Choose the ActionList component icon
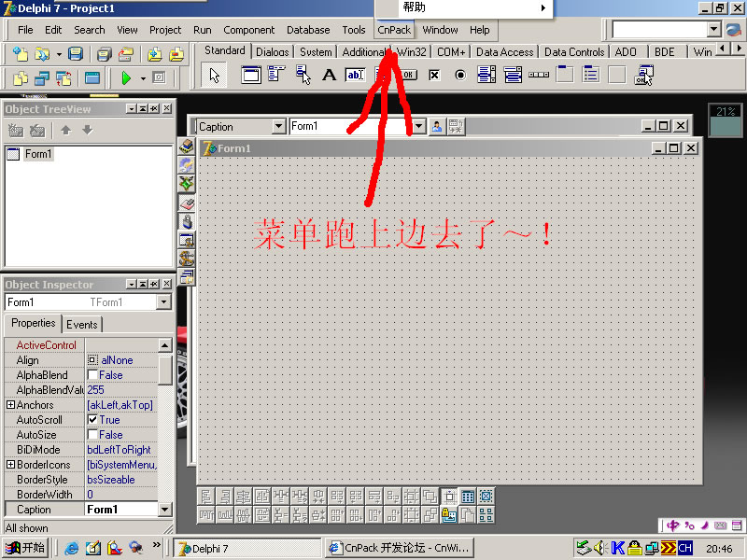 (x=642, y=76)
